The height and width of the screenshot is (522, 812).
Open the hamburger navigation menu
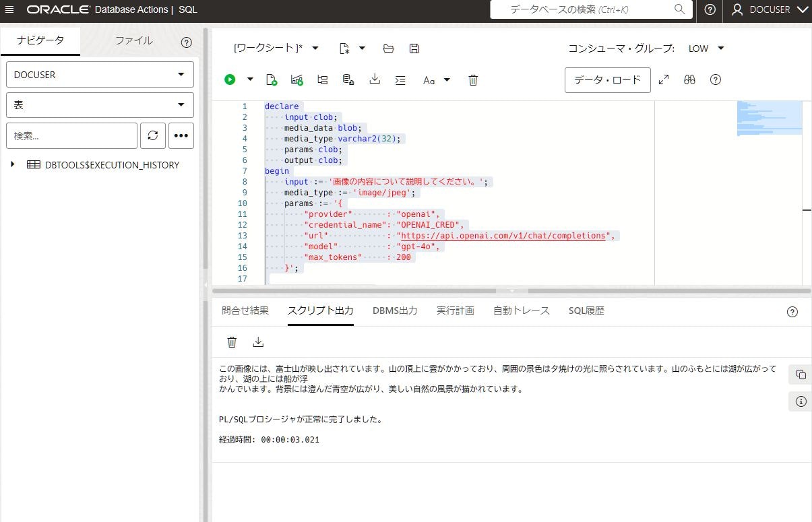tap(9, 9)
